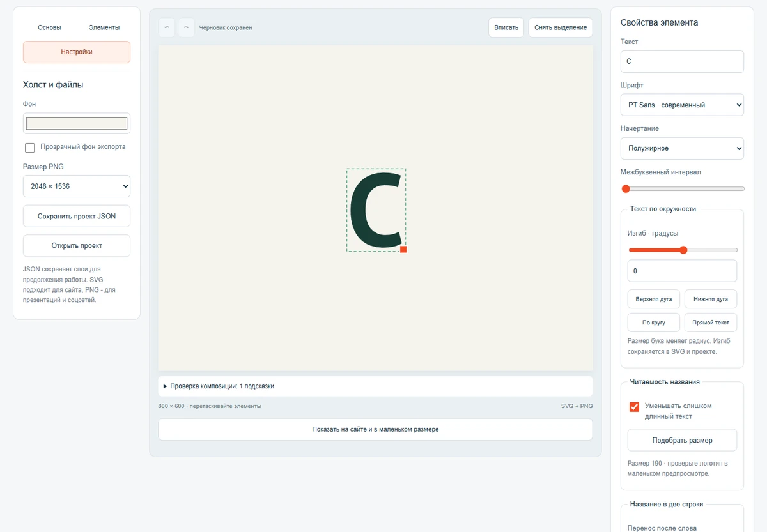Screen dimensions: 767x532
Task: Click the Свойства элемента heading
Action: (659, 23)
